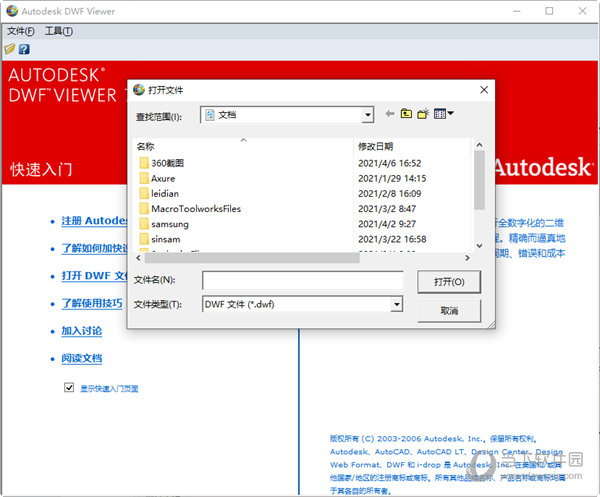
Task: Open the 阅读文档 link
Action: pyautogui.click(x=82, y=358)
